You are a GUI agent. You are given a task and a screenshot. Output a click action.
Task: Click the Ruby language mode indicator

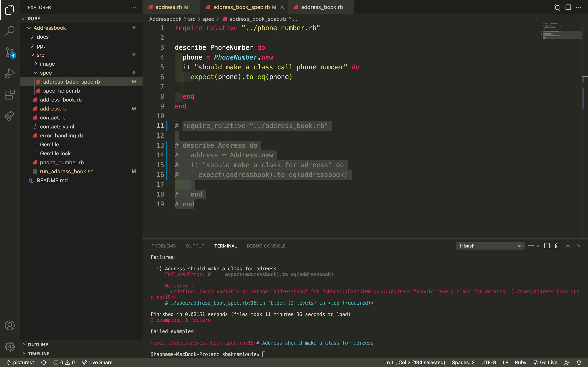pos(520,362)
